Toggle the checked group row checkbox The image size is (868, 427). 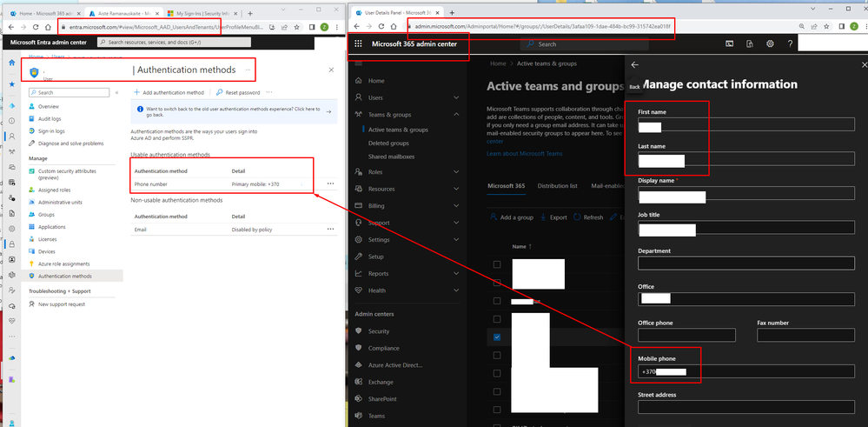click(x=496, y=337)
